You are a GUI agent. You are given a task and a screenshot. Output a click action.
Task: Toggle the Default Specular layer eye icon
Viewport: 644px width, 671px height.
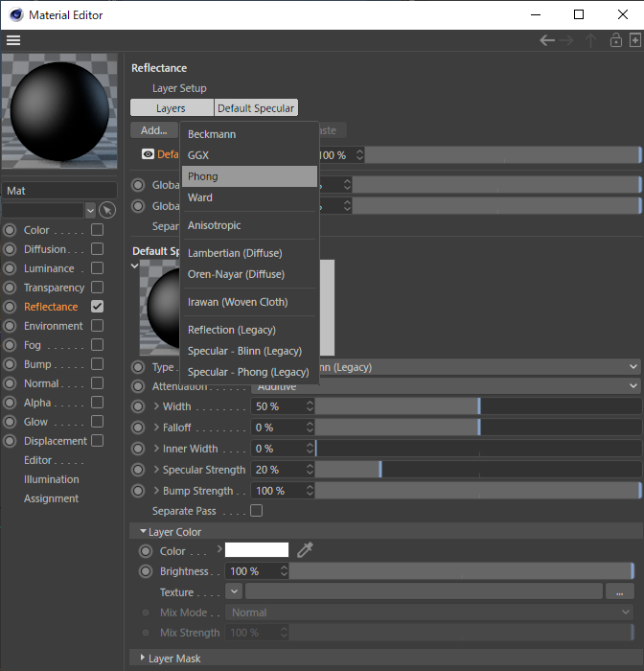[x=148, y=154]
